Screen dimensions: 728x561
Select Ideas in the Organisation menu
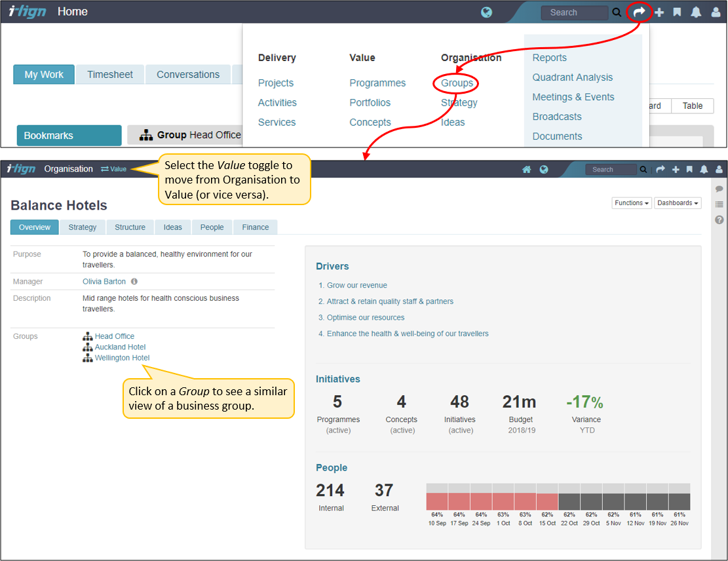[453, 122]
